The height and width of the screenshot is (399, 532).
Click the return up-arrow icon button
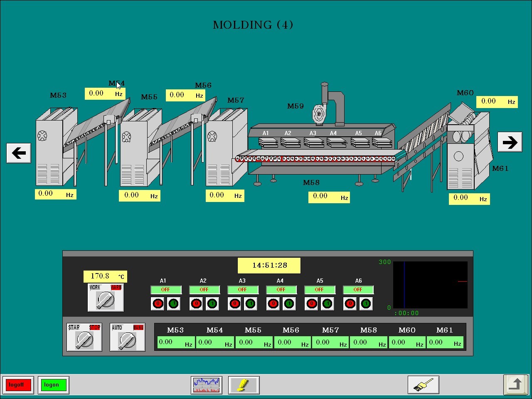click(516, 384)
